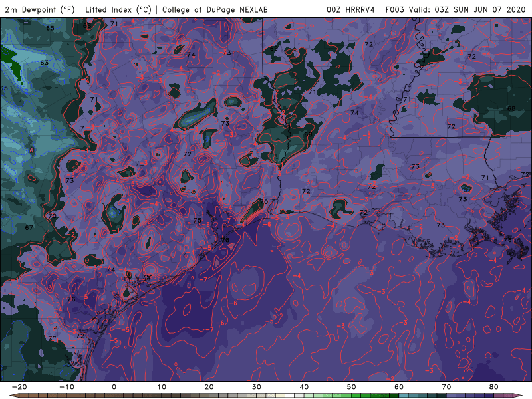The height and width of the screenshot is (399, 532).
Task: Click the 40 label on the color scale
Action: [x=304, y=387]
